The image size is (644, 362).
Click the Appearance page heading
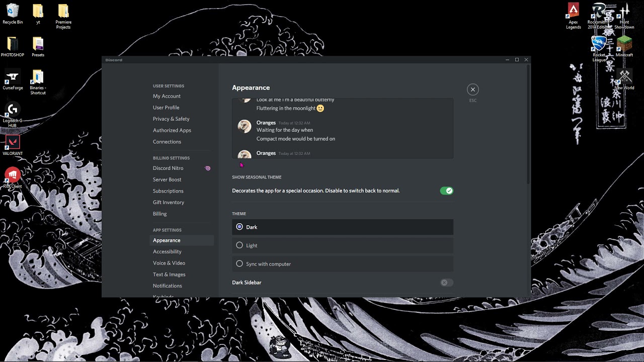pyautogui.click(x=251, y=87)
